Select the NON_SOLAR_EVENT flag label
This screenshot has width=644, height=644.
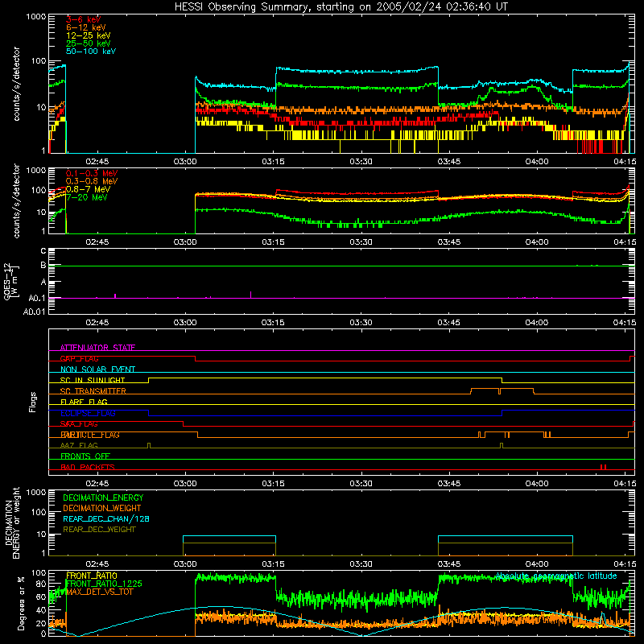97,369
